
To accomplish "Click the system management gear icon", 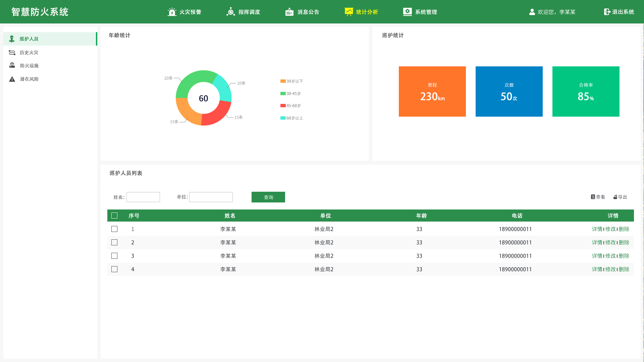I will coord(407,12).
